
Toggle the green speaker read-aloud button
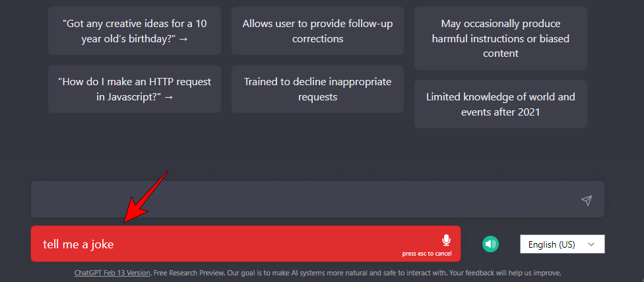pyautogui.click(x=490, y=244)
